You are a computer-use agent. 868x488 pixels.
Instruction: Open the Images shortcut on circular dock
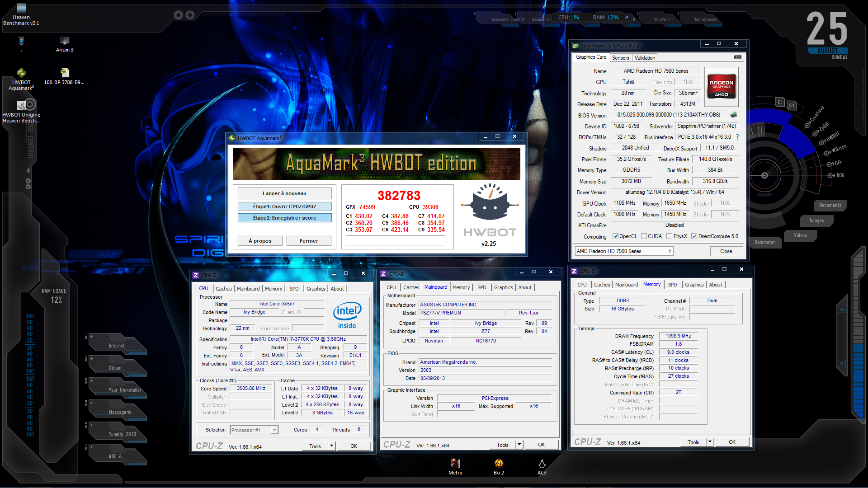click(x=816, y=221)
